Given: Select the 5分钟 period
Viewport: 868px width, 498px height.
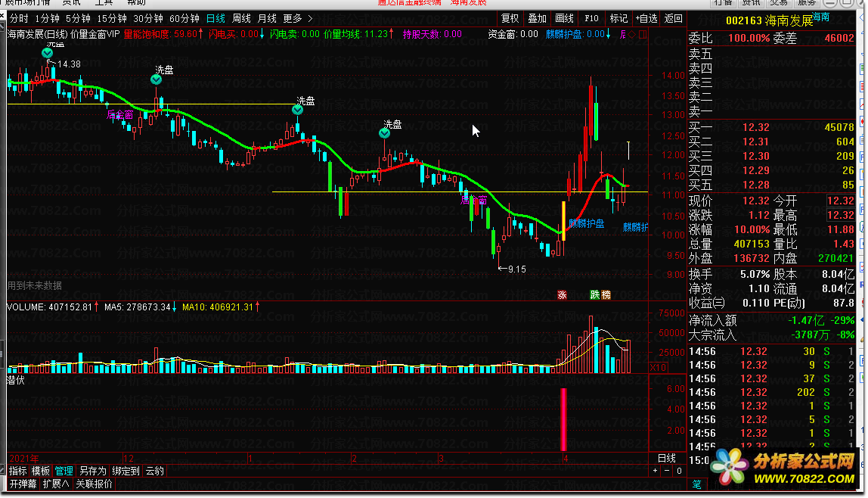Looking at the screenshot, I should [78, 19].
